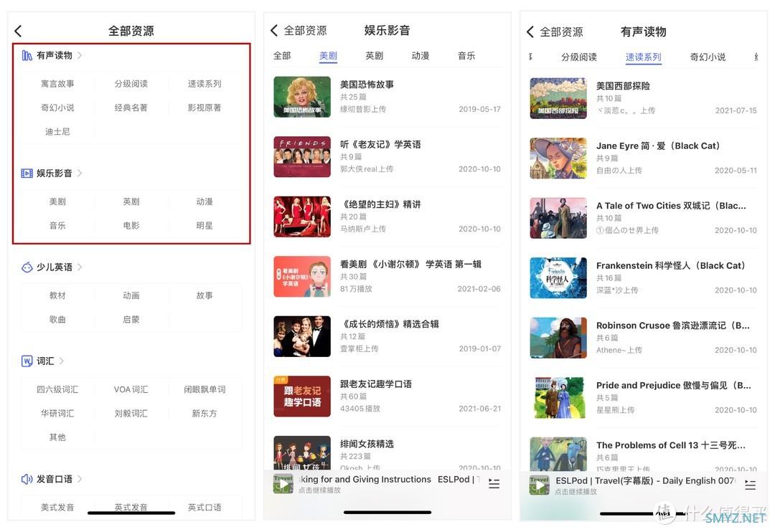The height and width of the screenshot is (532, 775).
Task: Open 电影 category
Action: coord(131,226)
